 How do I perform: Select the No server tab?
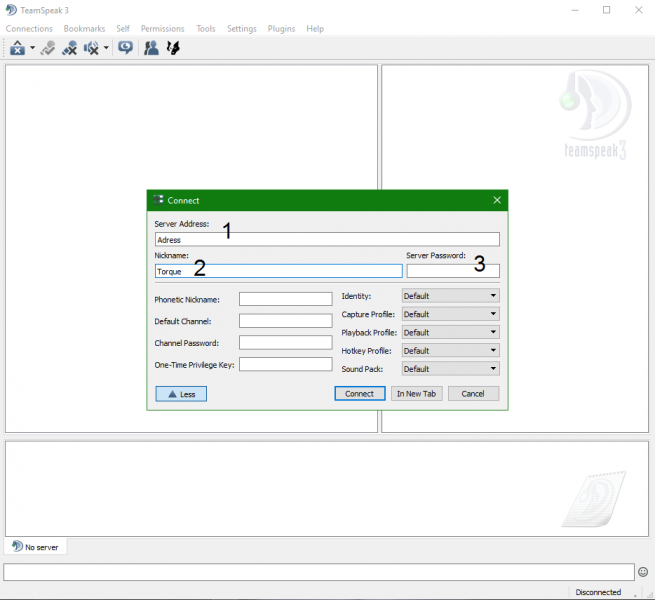(36, 547)
